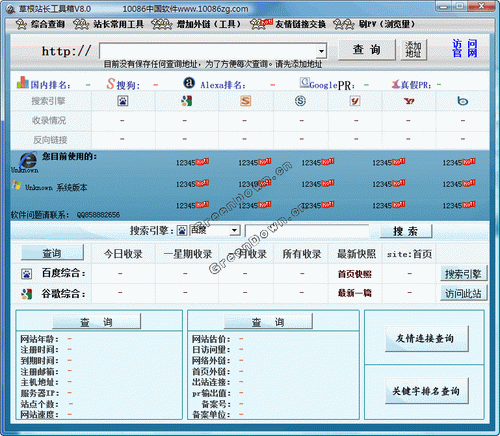
Task: Click the app icon in title bar
Action: [11, 9]
